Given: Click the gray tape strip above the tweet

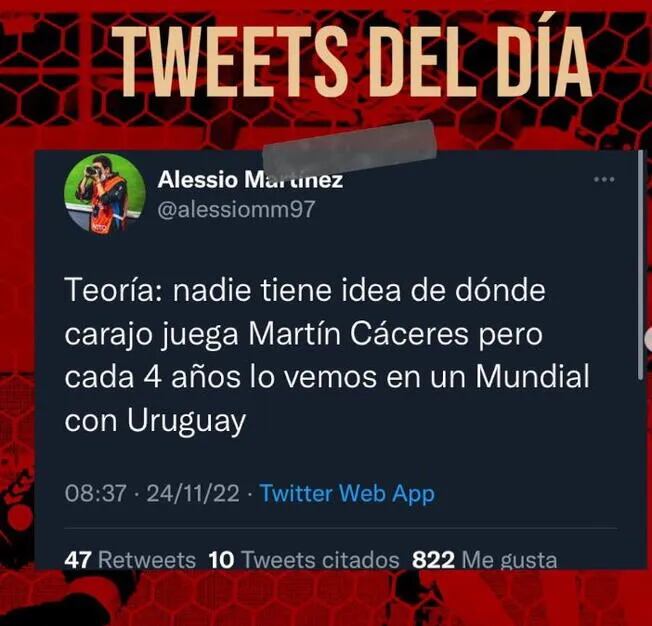Looking at the screenshot, I should (x=350, y=147).
